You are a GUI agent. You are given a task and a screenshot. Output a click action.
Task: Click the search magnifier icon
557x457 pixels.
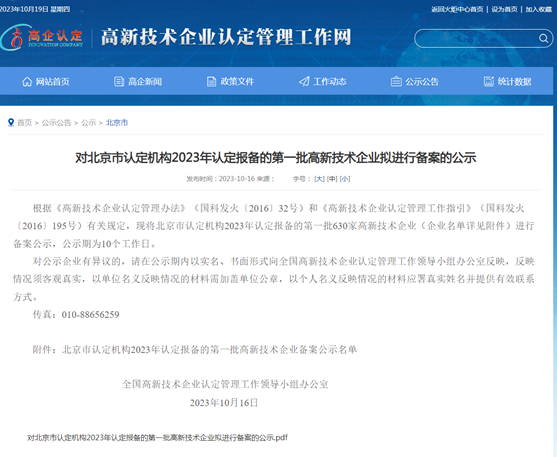click(x=544, y=38)
